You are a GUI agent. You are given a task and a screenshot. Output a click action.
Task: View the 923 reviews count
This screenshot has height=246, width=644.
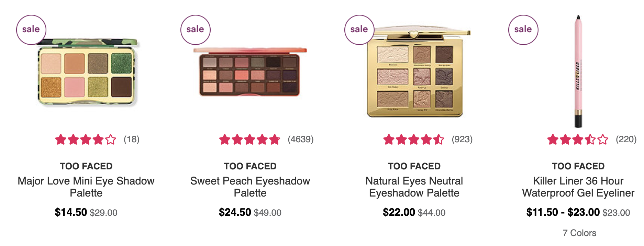(462, 139)
